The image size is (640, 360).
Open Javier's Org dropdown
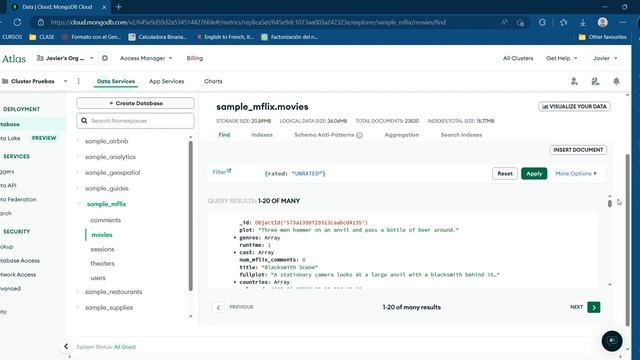pyautogui.click(x=65, y=58)
